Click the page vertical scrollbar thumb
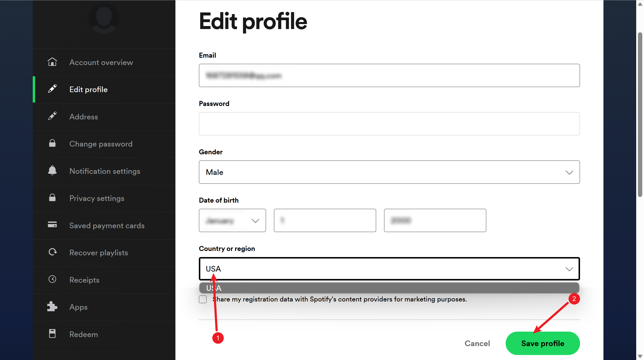644x360 pixels. [x=640, y=115]
